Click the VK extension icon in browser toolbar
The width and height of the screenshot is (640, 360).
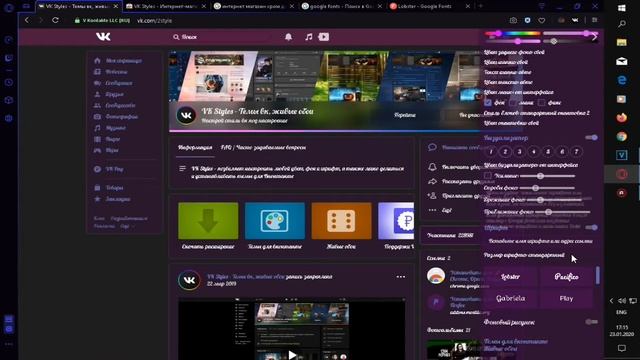(x=575, y=20)
